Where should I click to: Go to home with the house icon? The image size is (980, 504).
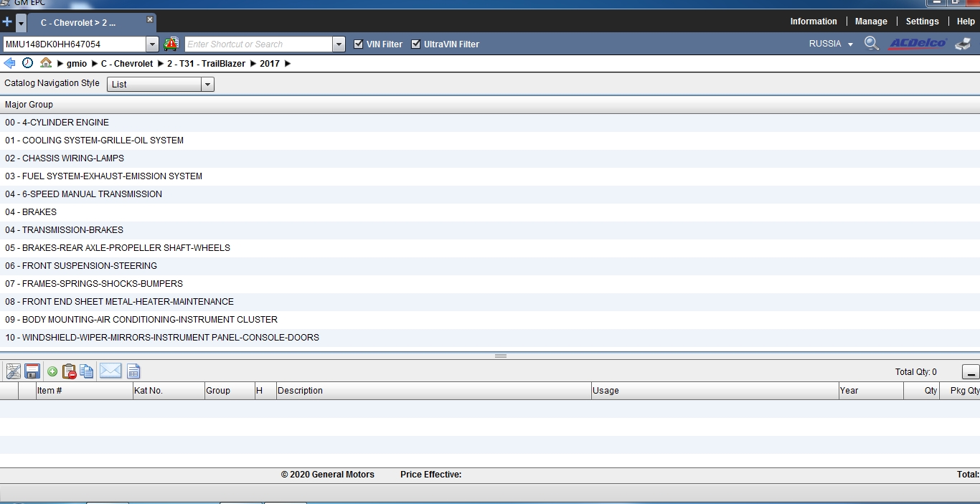[46, 63]
